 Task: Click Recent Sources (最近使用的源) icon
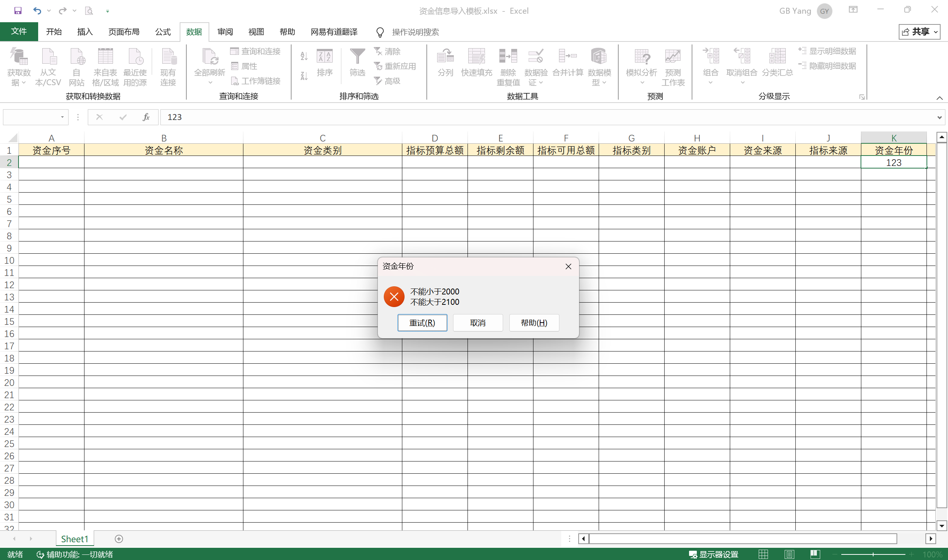click(135, 67)
